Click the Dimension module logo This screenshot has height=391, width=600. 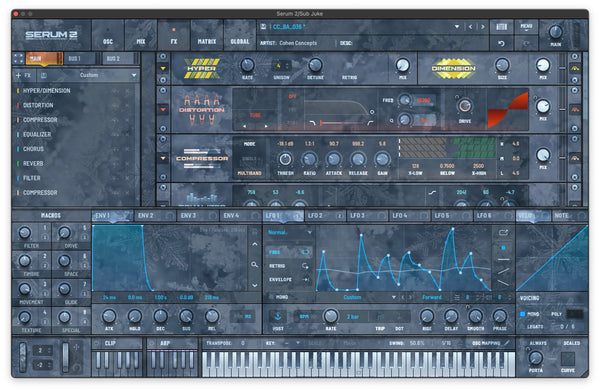tap(453, 68)
